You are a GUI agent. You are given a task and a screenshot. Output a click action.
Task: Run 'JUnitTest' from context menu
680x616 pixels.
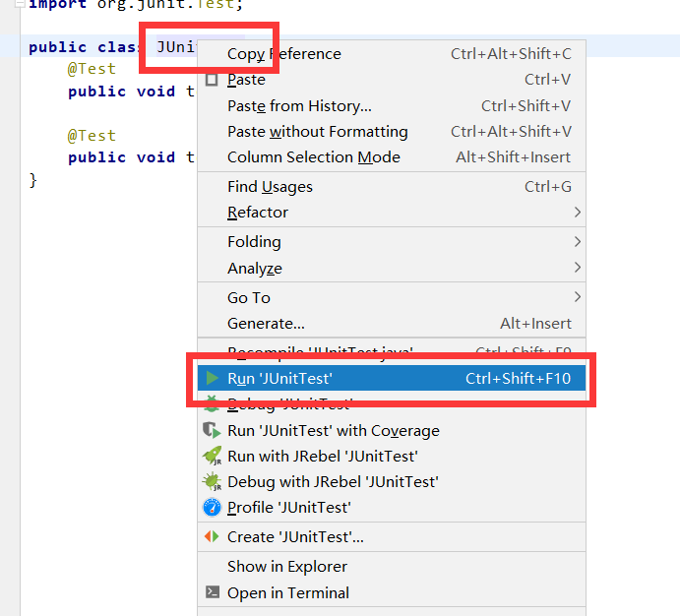392,378
